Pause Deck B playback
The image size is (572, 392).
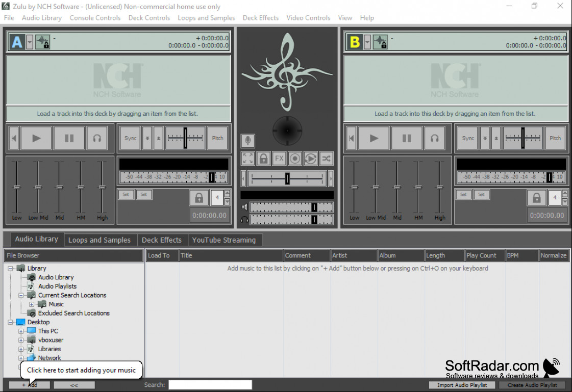click(407, 138)
